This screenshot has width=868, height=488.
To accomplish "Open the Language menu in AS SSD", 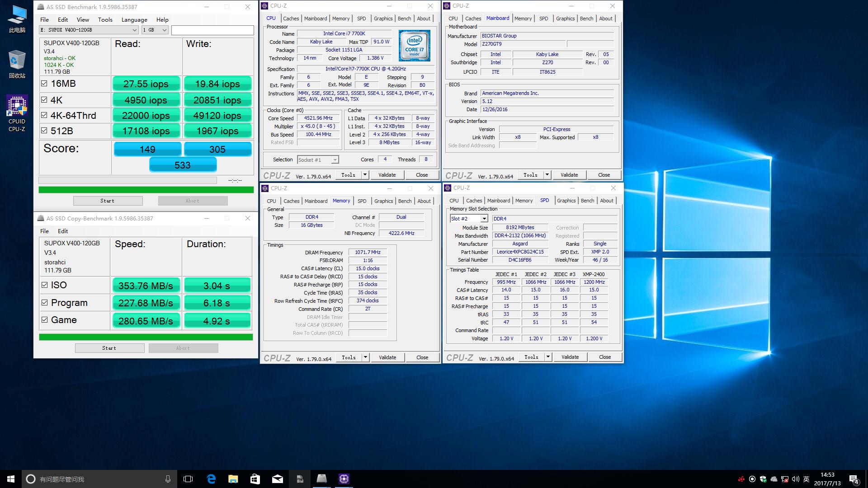I will pyautogui.click(x=134, y=19).
